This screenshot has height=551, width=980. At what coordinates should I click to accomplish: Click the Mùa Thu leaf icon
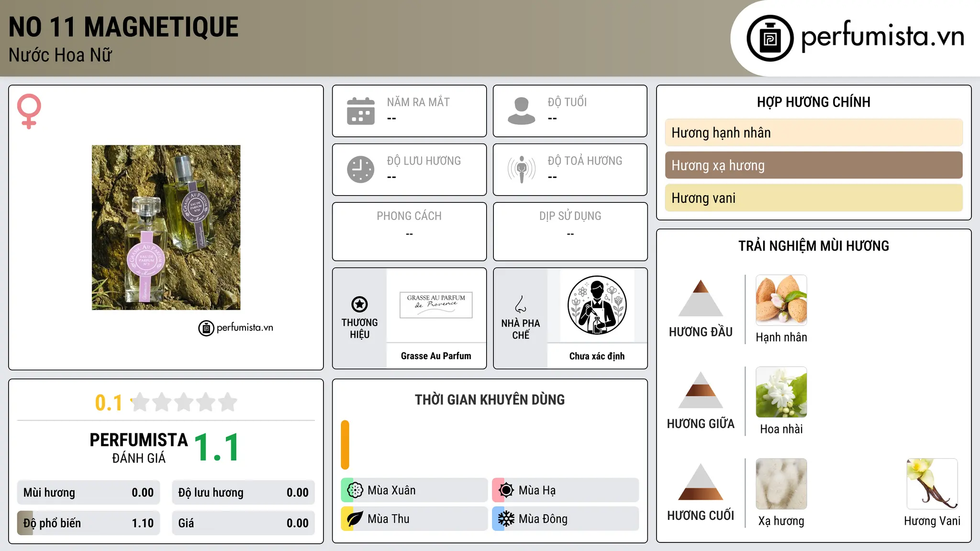click(355, 519)
